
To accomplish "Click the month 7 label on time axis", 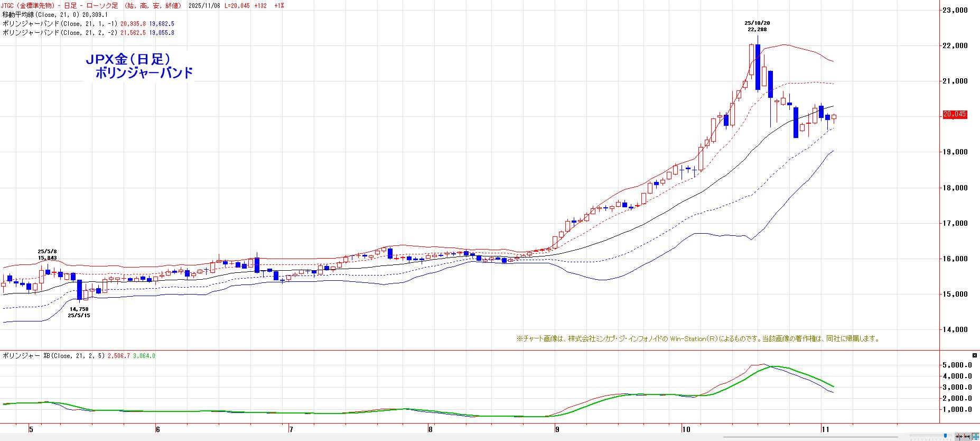I will [x=291, y=429].
